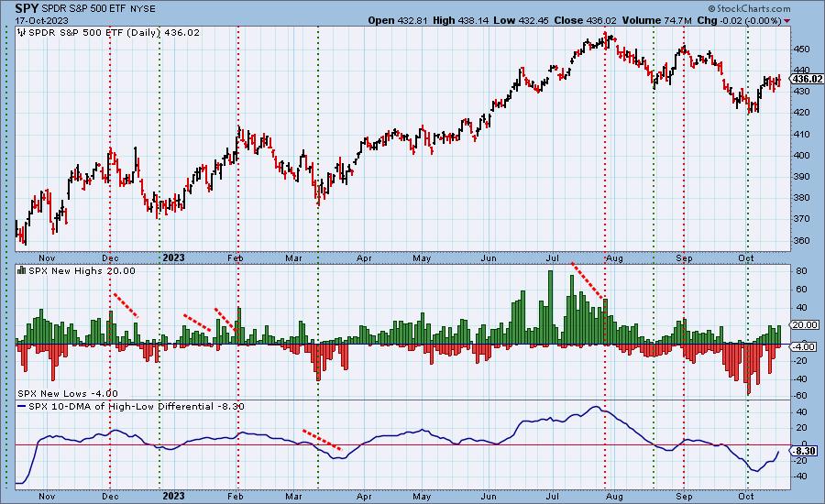Click the 450 price axis label

click(802, 49)
